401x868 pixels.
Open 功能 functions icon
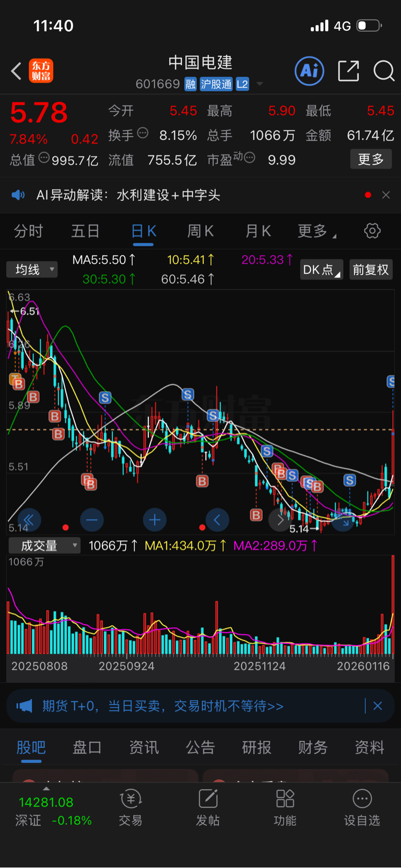click(x=285, y=808)
